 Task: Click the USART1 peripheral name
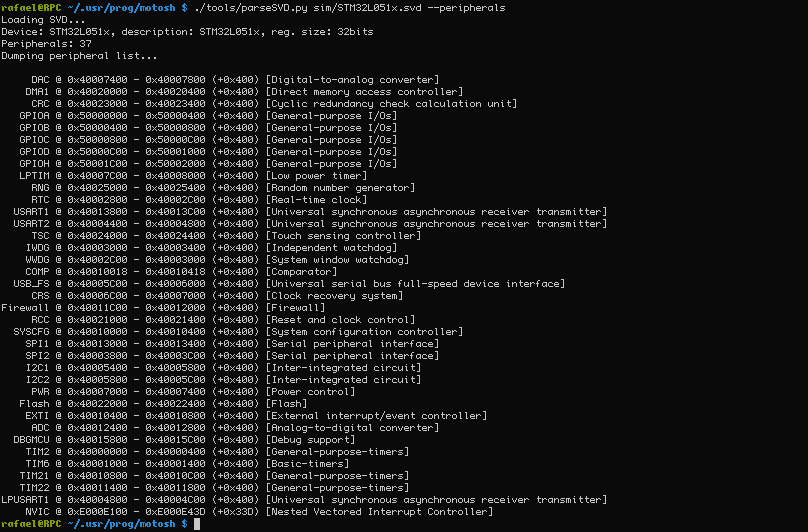[x=31, y=212]
